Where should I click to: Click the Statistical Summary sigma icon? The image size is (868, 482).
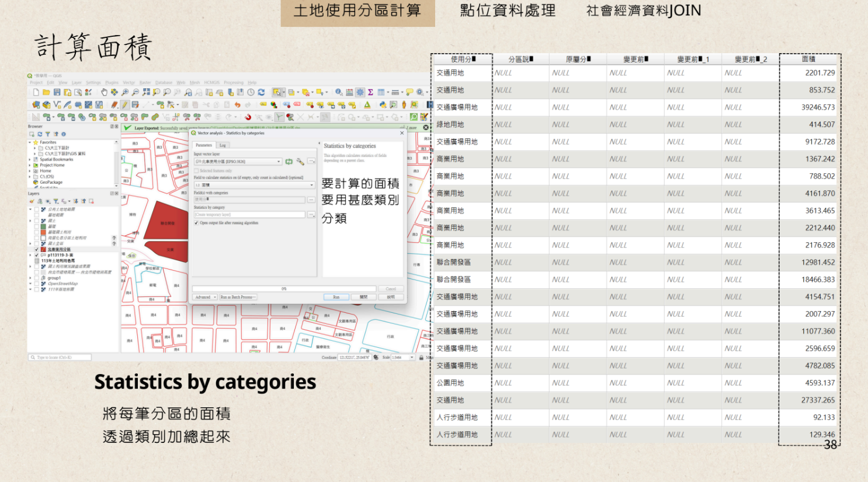(x=370, y=92)
